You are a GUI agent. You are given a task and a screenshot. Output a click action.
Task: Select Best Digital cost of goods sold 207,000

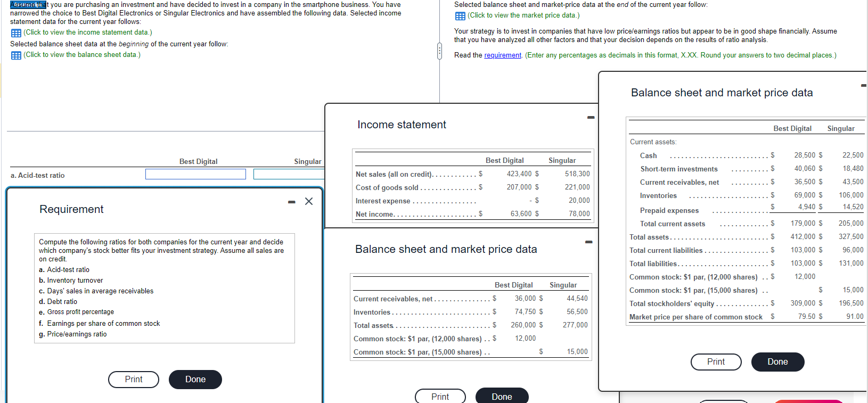click(x=519, y=187)
